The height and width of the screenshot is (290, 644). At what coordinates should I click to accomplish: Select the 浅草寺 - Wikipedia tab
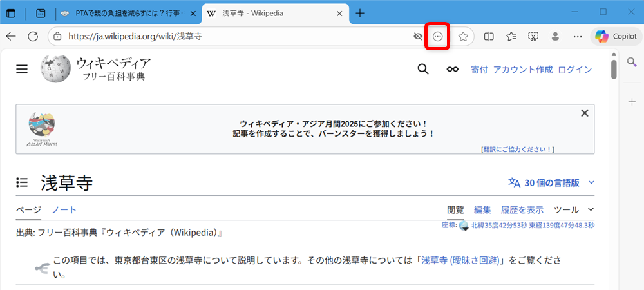(x=275, y=14)
